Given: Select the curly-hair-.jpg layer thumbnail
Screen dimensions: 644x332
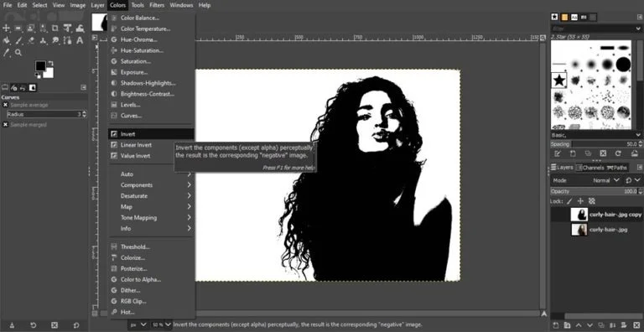Looking at the screenshot, I should 579,229.
